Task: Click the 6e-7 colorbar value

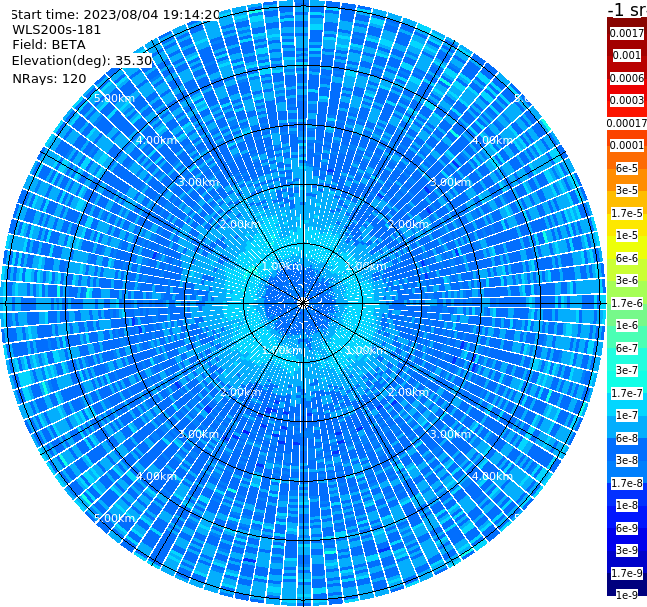Action: (627, 348)
